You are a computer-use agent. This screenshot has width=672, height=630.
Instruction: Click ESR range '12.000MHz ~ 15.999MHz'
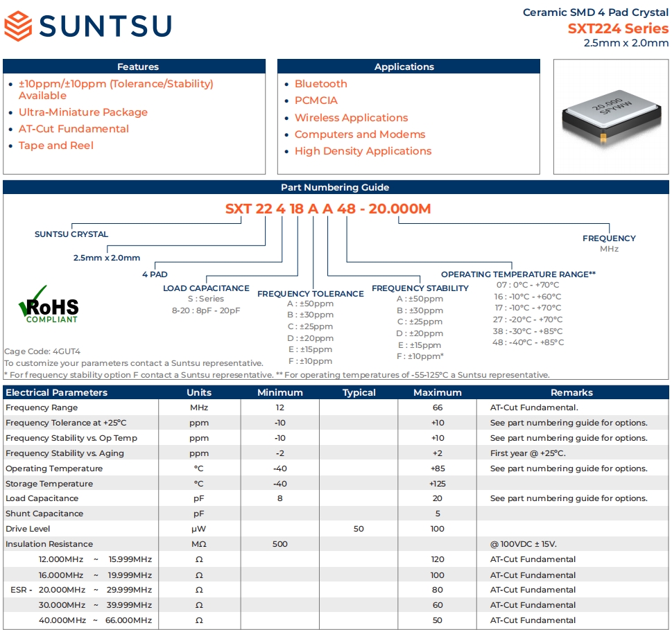pos(95,559)
